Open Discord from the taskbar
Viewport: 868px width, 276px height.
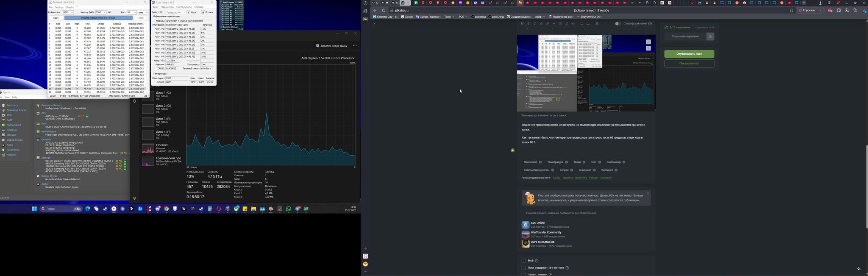(x=158, y=209)
